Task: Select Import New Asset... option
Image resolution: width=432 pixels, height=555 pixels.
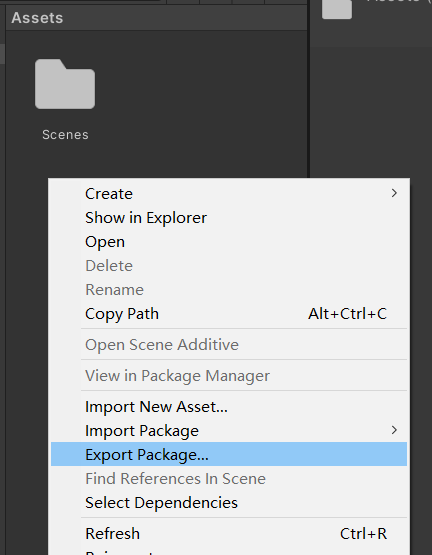Action: coord(229,406)
